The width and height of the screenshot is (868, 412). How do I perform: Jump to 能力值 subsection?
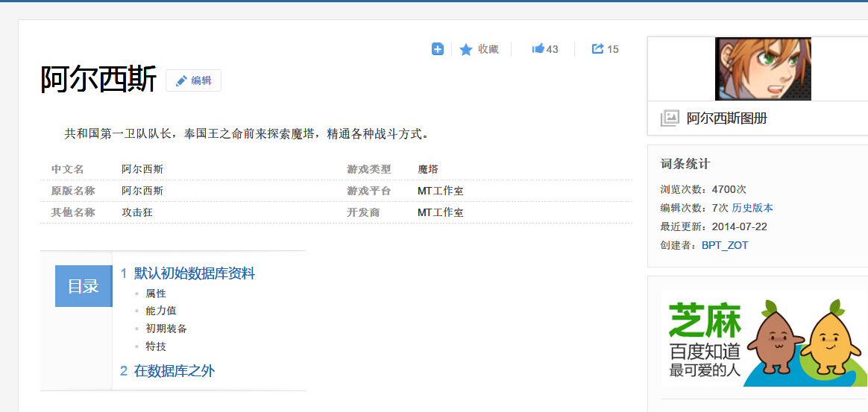[160, 311]
